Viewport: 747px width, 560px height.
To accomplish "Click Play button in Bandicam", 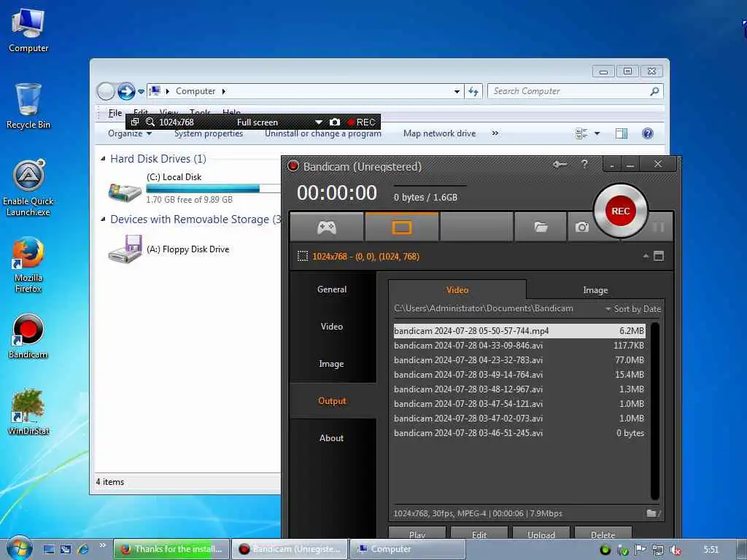I will point(417,534).
